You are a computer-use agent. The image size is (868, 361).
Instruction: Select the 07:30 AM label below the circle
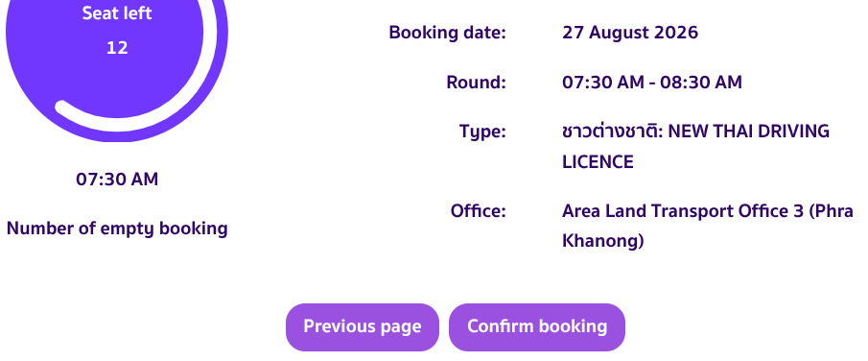(x=117, y=180)
